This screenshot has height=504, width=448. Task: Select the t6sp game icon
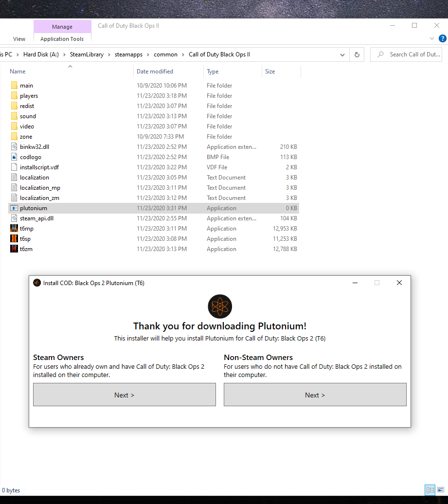pos(14,239)
